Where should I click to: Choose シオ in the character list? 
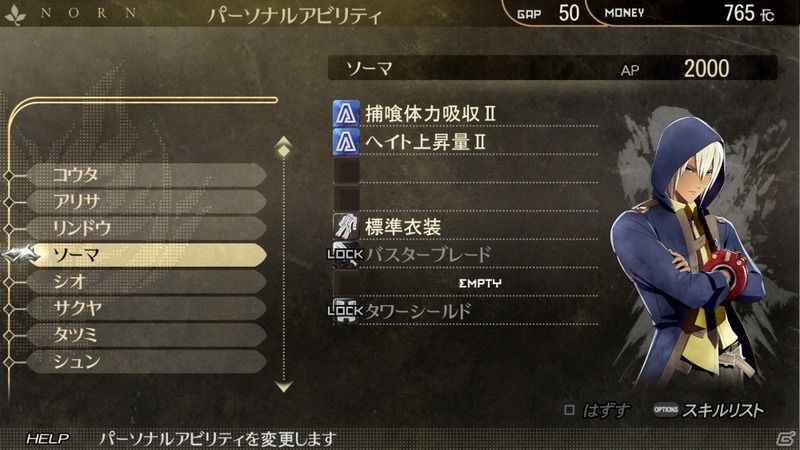(147, 282)
